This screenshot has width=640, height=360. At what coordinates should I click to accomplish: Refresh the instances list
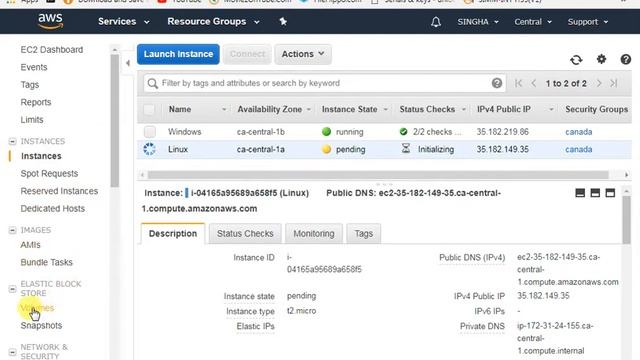tap(576, 60)
